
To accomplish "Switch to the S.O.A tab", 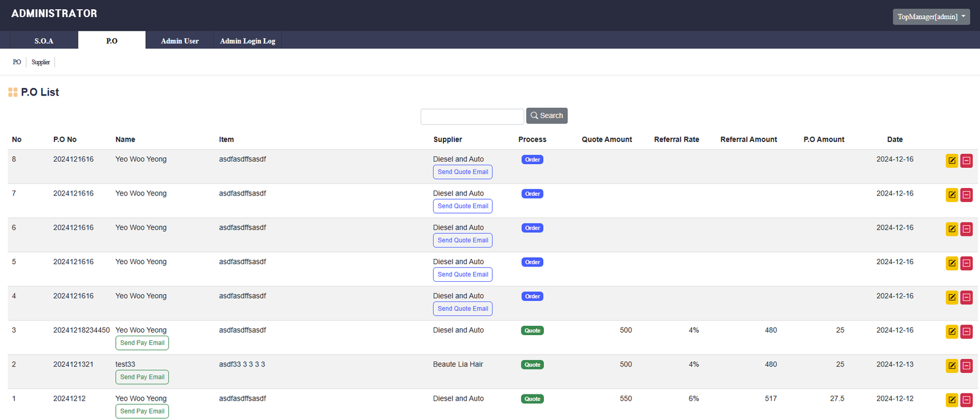I will tap(43, 41).
